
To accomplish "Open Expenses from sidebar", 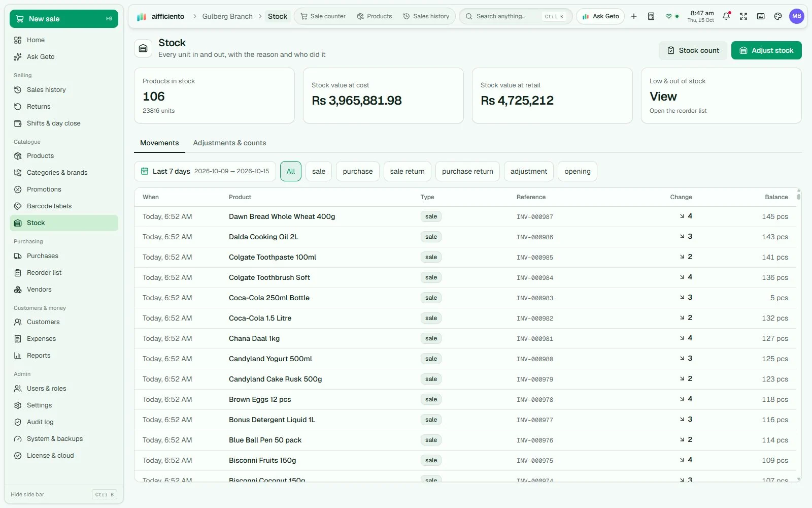I will [64, 339].
